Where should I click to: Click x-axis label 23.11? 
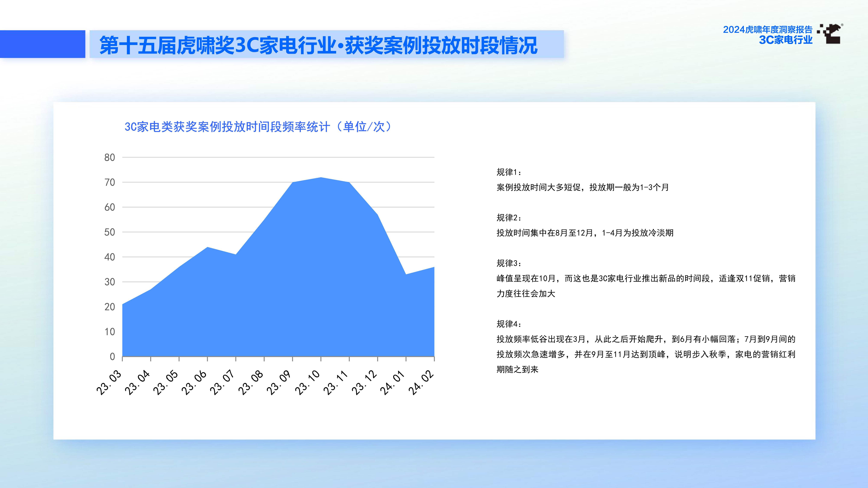[x=336, y=382]
